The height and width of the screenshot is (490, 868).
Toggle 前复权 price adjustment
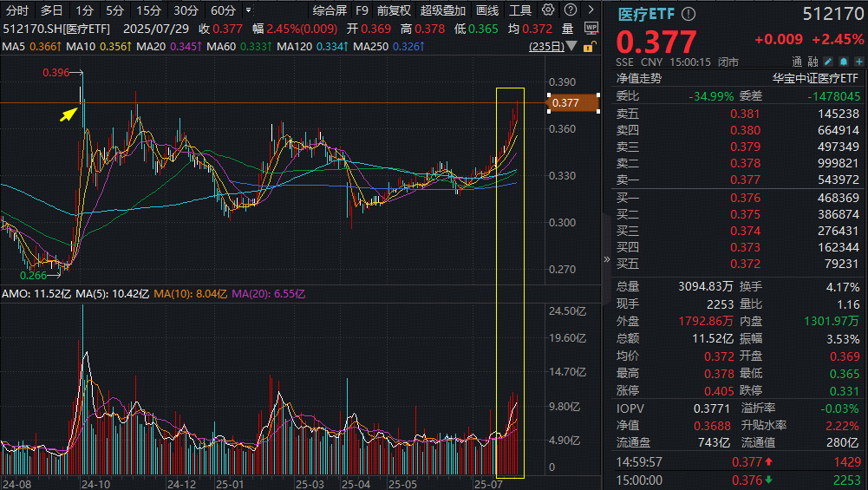[394, 10]
